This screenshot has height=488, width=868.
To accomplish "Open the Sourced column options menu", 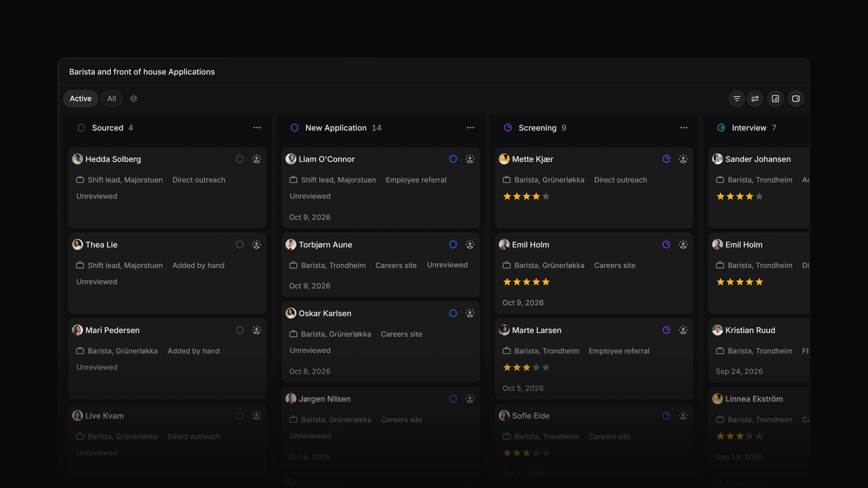I will click(x=257, y=128).
